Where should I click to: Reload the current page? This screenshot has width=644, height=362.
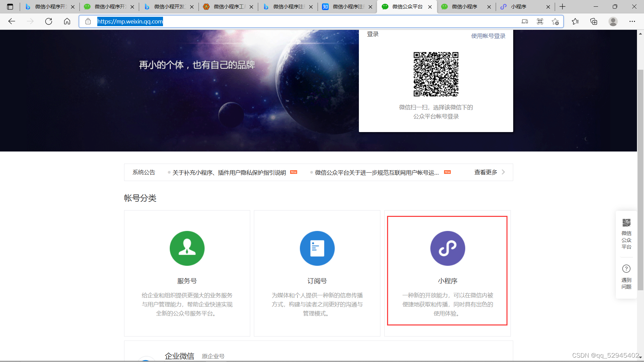(x=49, y=21)
